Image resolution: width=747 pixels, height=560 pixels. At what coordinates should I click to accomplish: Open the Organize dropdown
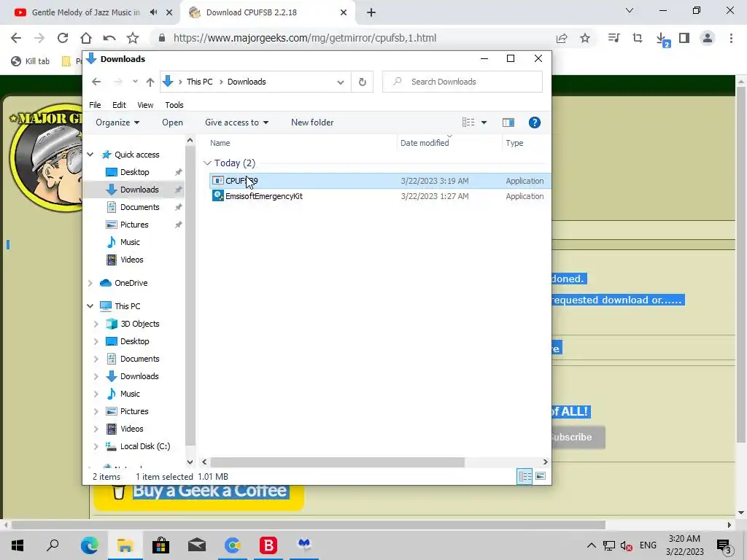117,122
